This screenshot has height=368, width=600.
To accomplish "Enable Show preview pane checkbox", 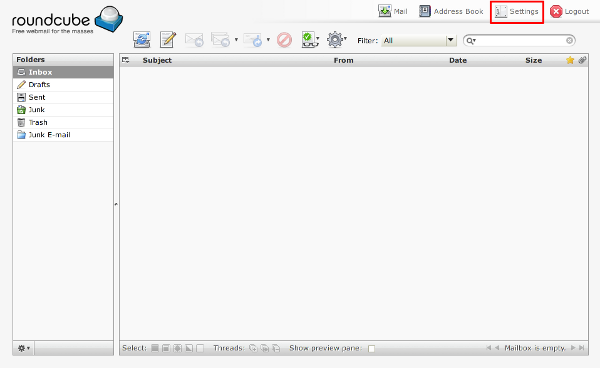I will coord(371,348).
